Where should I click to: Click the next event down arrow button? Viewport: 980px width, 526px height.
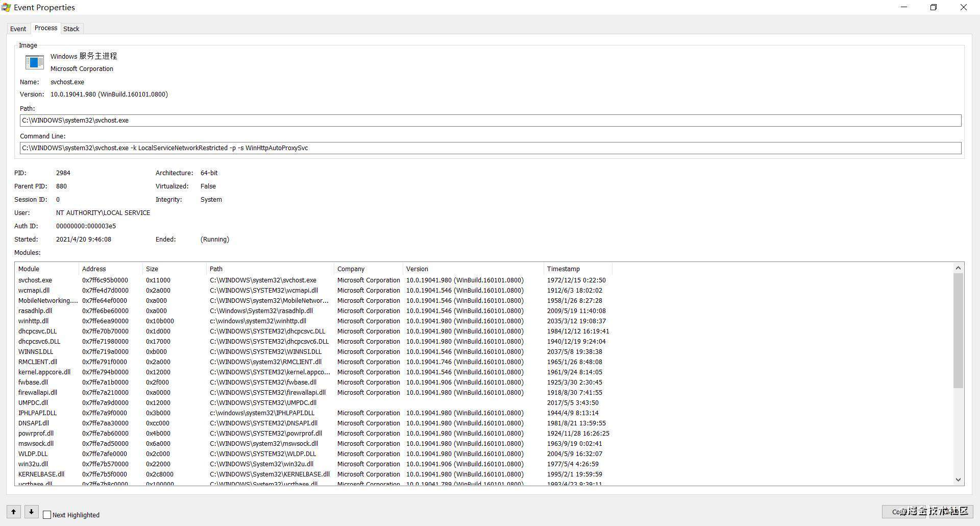(31, 511)
